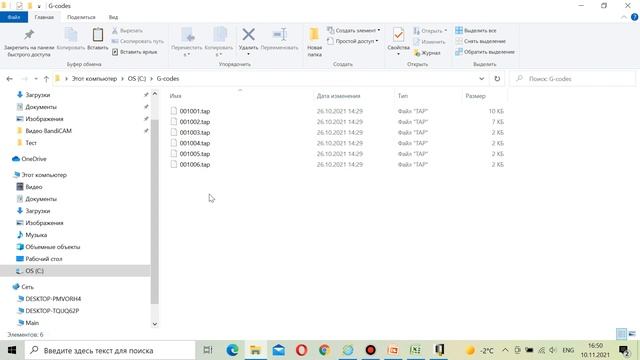Click Выделить все

pyautogui.click(x=476, y=31)
